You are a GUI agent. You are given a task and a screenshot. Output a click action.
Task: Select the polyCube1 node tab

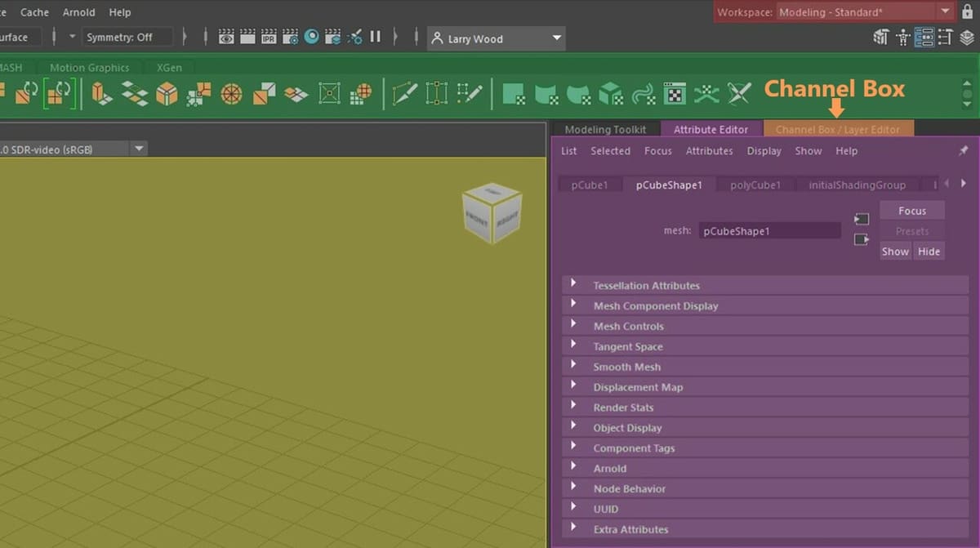pos(755,185)
